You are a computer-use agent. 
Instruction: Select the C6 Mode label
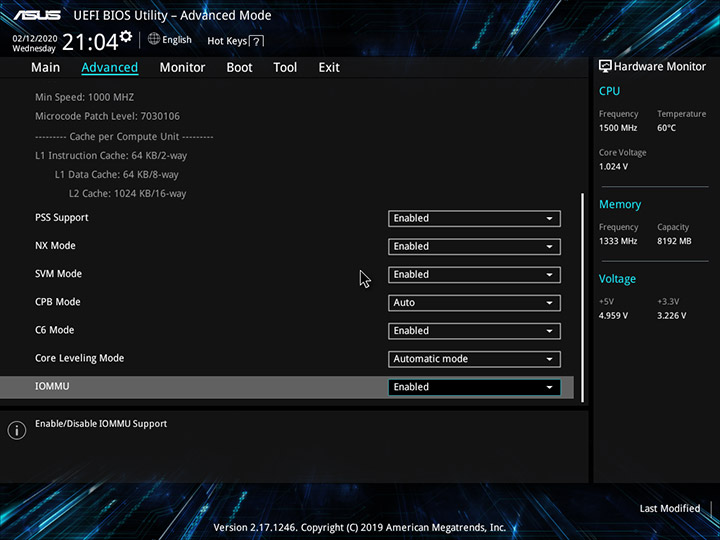point(54,330)
